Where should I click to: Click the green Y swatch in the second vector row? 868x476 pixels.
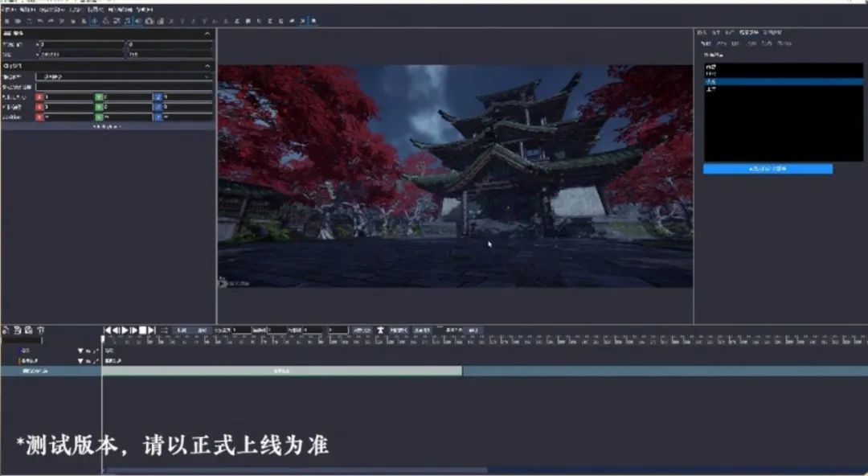[x=99, y=107]
